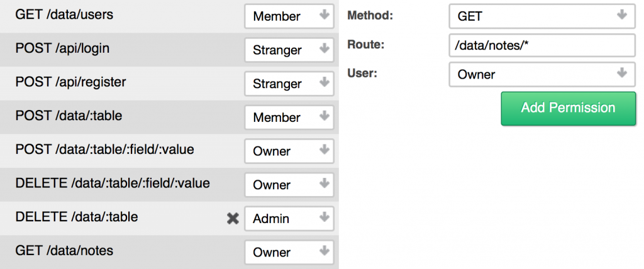
Task: Click the Add Permission button
Action: tap(568, 109)
